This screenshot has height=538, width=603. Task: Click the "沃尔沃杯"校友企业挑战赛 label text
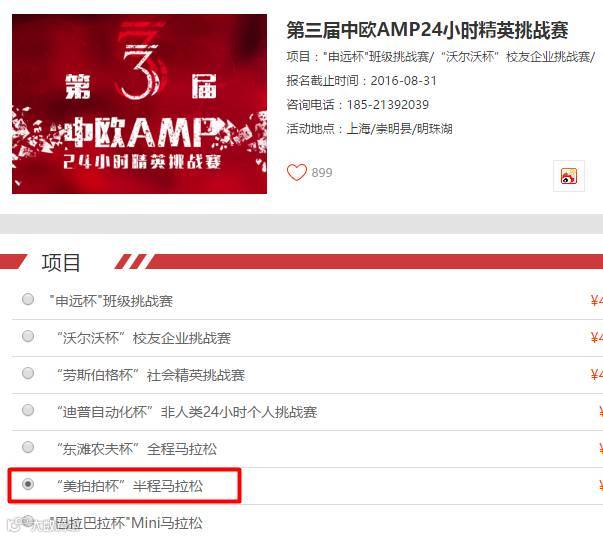pyautogui.click(x=143, y=338)
